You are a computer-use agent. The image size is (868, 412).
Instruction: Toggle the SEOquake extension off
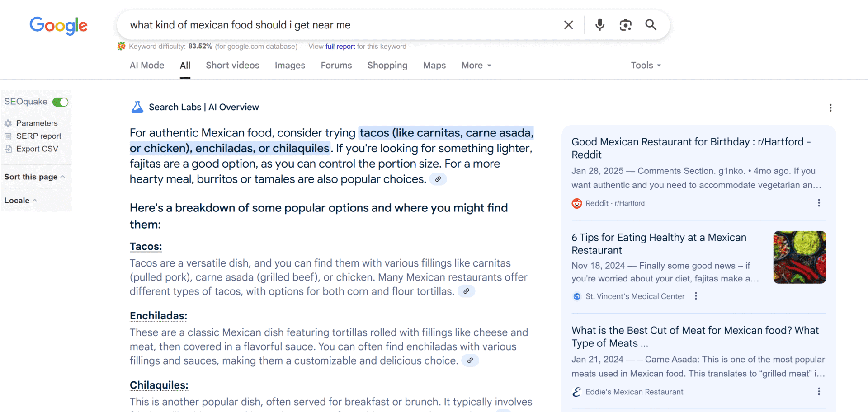[x=60, y=102]
